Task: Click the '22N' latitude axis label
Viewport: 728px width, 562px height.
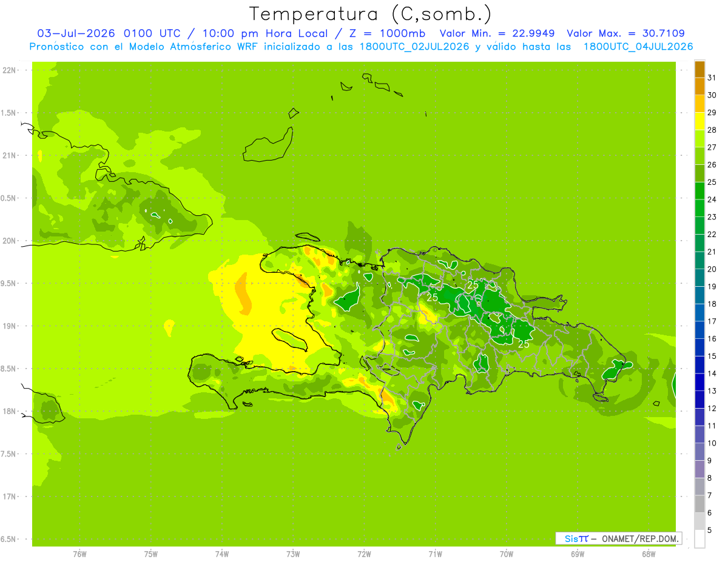Action: [9, 70]
